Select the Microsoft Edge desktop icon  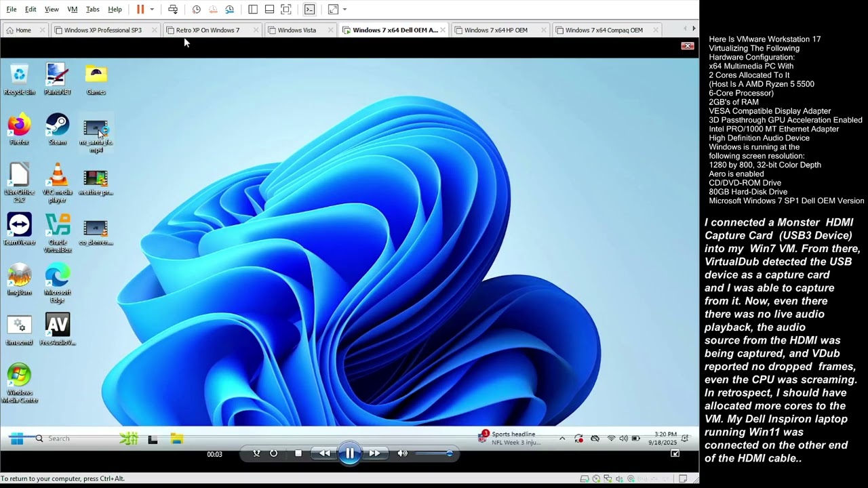pyautogui.click(x=58, y=283)
